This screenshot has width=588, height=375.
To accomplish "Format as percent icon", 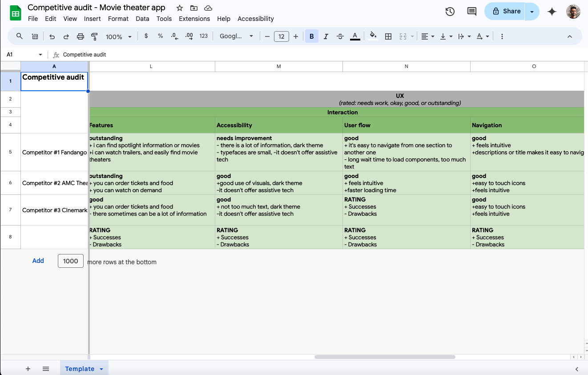I will point(161,36).
